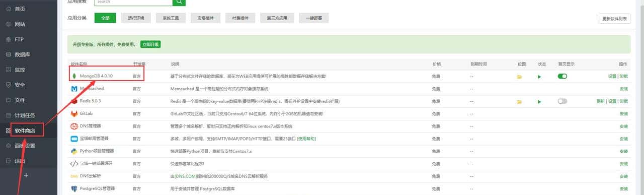Click the 更新软件列表 button
The width and height of the screenshot is (644, 195).
click(x=615, y=19)
